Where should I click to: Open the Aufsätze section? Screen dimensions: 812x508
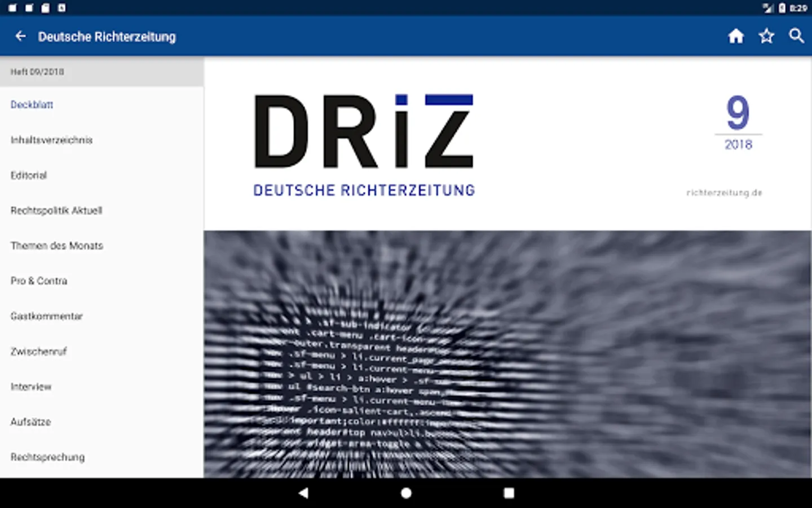tap(101, 422)
